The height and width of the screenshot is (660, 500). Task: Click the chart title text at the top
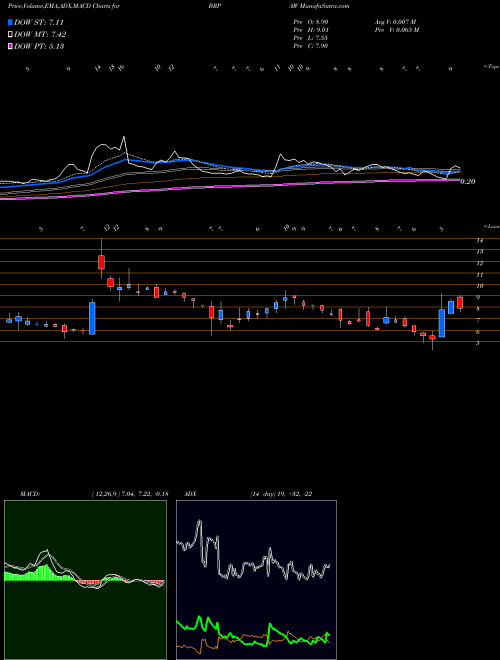click(64, 6)
